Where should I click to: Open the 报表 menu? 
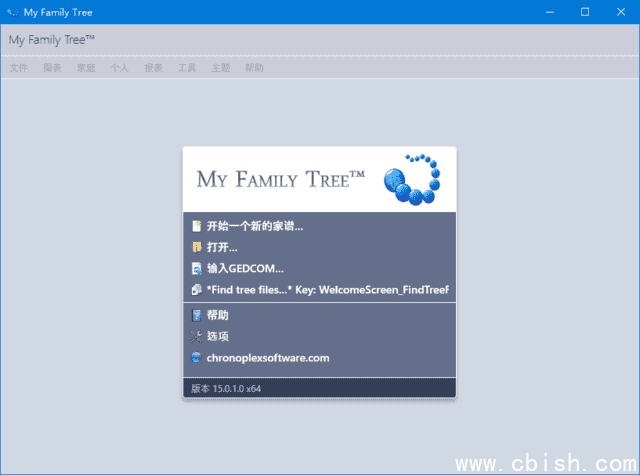153,68
